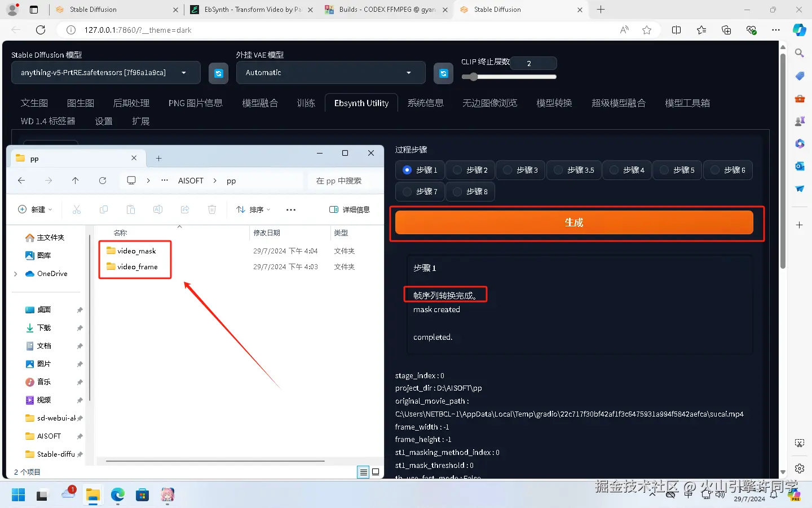
Task: Expand the OneDrive tree node
Action: [x=15, y=274]
